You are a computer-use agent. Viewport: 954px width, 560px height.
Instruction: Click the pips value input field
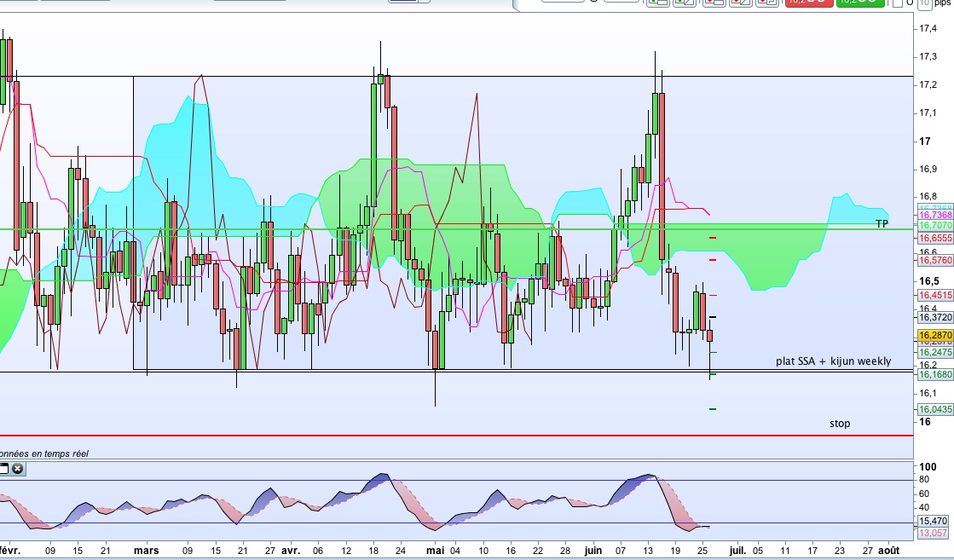pyautogui.click(x=924, y=3)
